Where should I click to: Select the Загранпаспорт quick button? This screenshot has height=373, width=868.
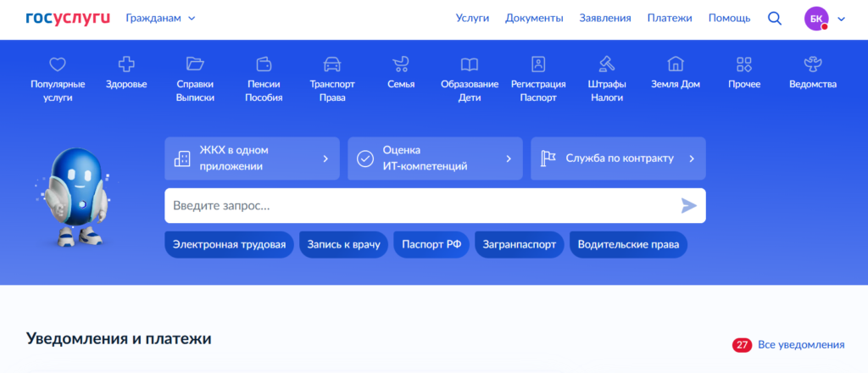(x=519, y=245)
